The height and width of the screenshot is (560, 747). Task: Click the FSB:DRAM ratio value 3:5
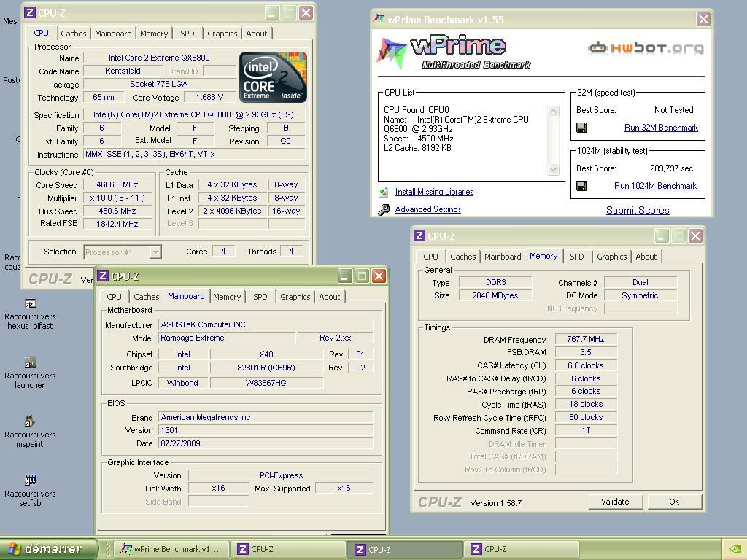tap(586, 352)
